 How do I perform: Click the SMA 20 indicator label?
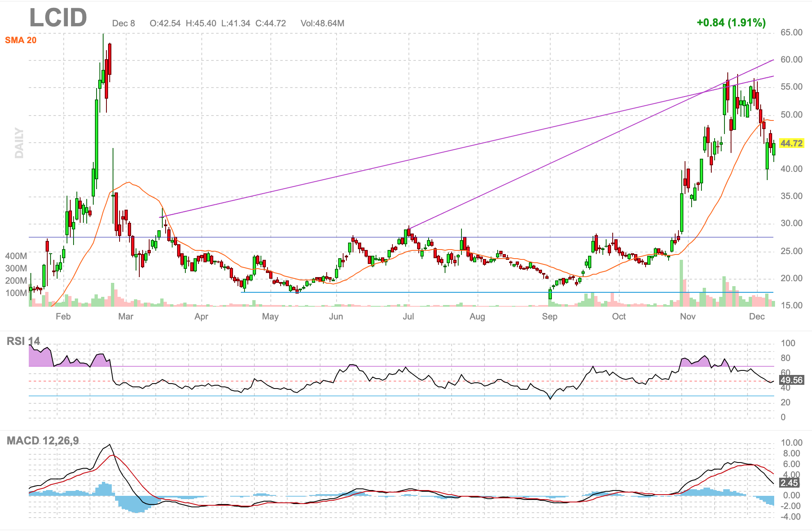21,40
